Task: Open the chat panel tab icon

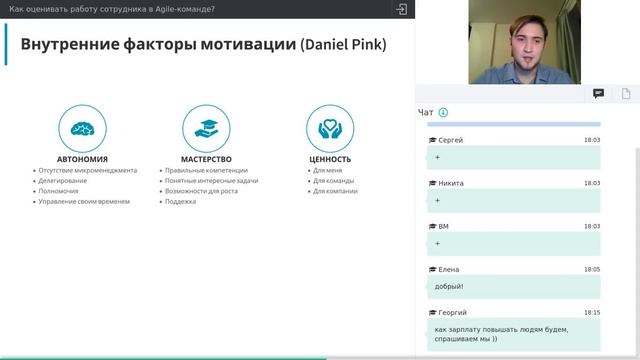Action: tap(598, 93)
